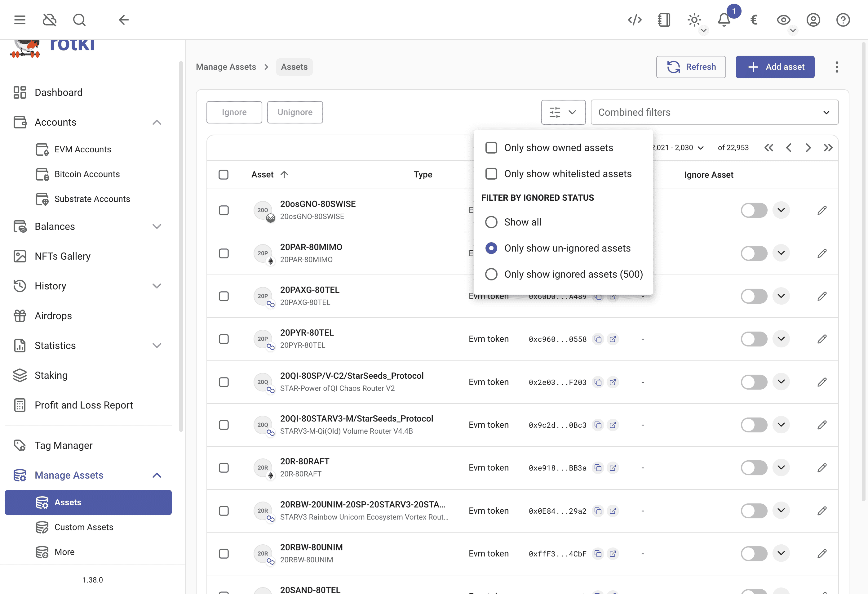
Task: Tick checkbox for 20R-80RAFT row
Action: pyautogui.click(x=224, y=468)
